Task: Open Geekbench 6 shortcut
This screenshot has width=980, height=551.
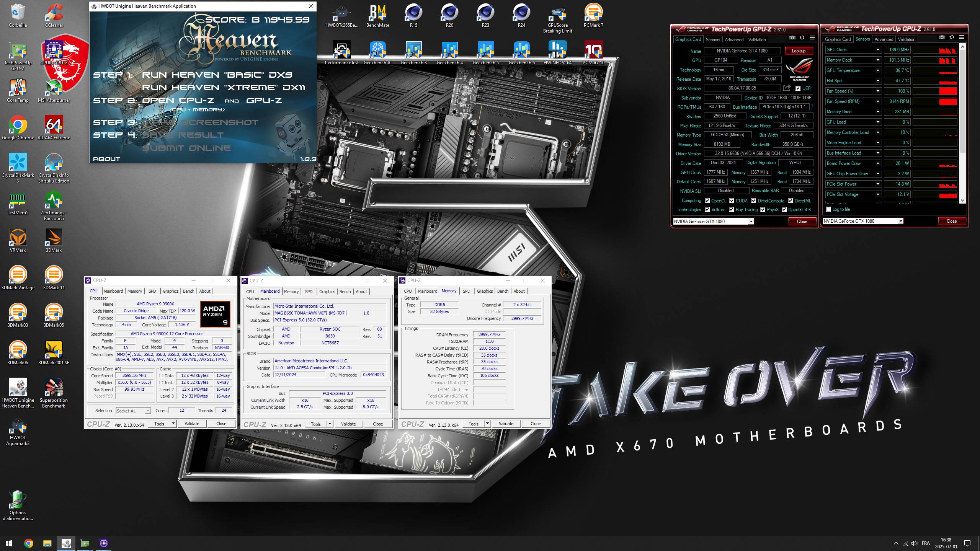Action: (521, 53)
